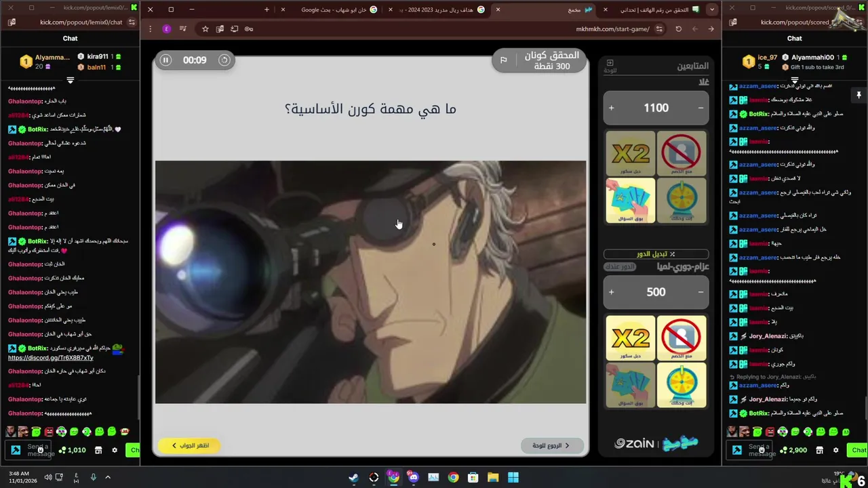868x488 pixels.
Task: Open the purple browser profile avatar
Action: (167, 29)
